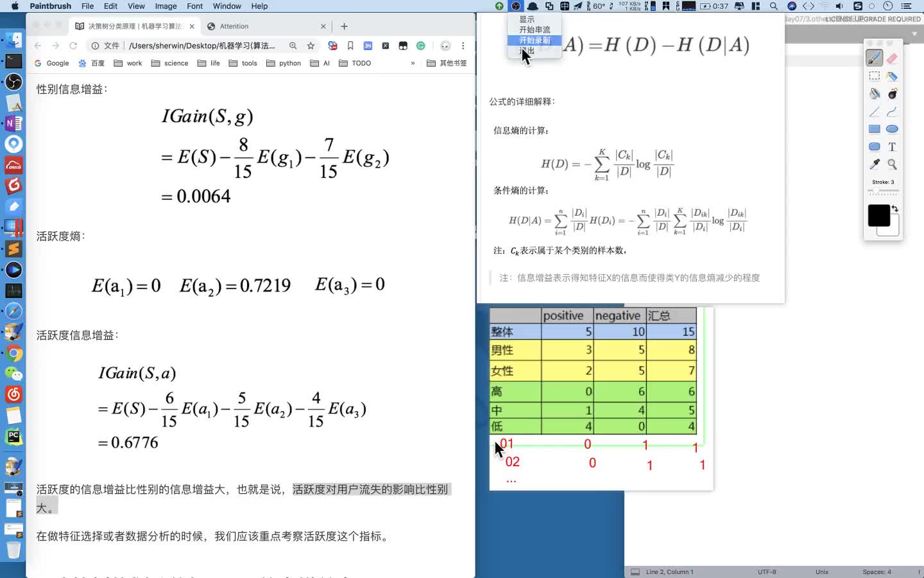Swap foreground and background colors
The image size is (924, 578).
tap(894, 209)
